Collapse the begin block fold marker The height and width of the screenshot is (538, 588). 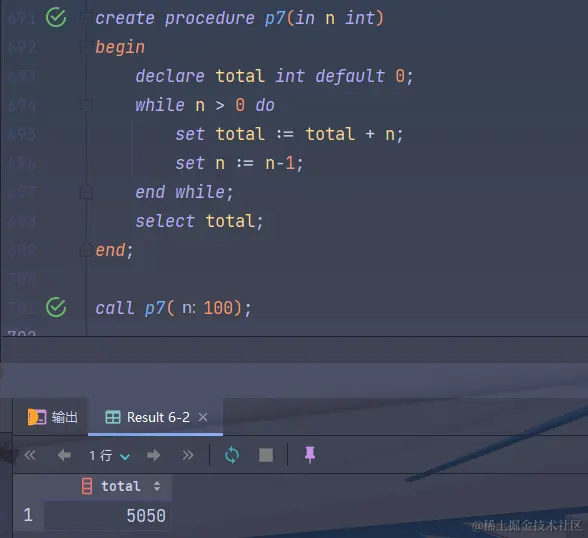[x=86, y=46]
